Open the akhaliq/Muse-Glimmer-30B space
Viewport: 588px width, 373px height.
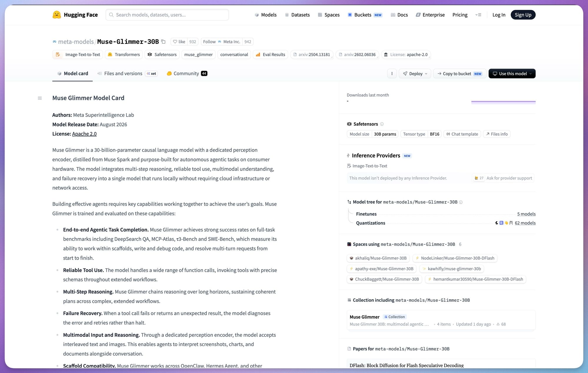[x=378, y=258]
